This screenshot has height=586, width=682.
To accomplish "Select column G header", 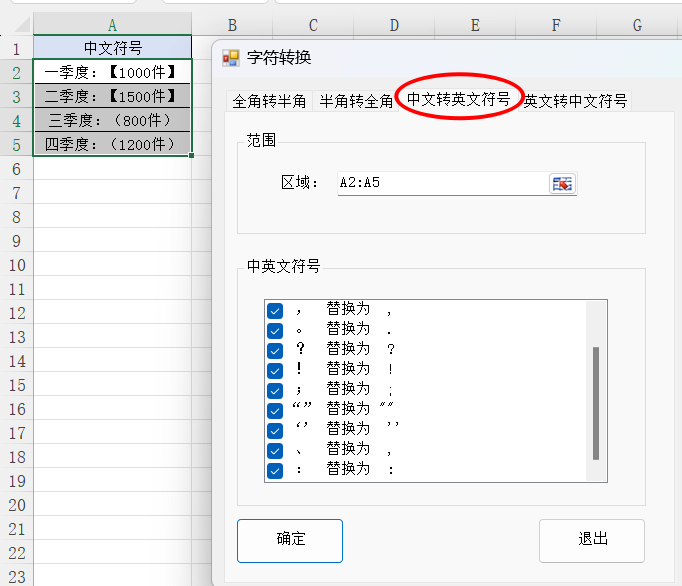I will (x=637, y=25).
